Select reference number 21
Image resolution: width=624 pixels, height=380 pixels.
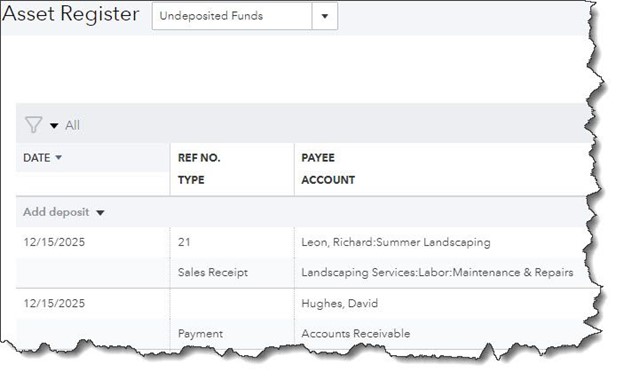[184, 242]
